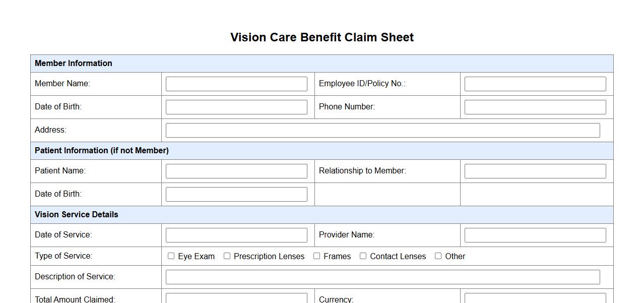Image resolution: width=644 pixels, height=303 pixels.
Task: Check the Other service type checkbox
Action: tap(438, 256)
